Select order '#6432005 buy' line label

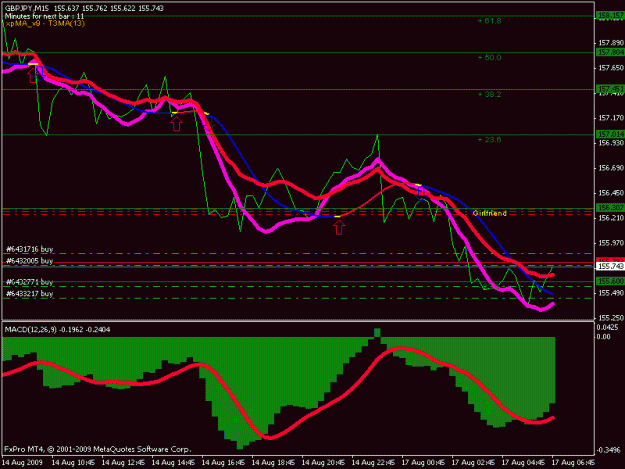[x=30, y=261]
